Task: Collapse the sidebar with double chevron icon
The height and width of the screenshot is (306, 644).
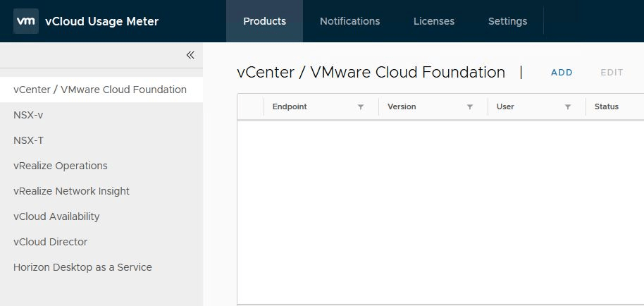Action: (x=190, y=55)
